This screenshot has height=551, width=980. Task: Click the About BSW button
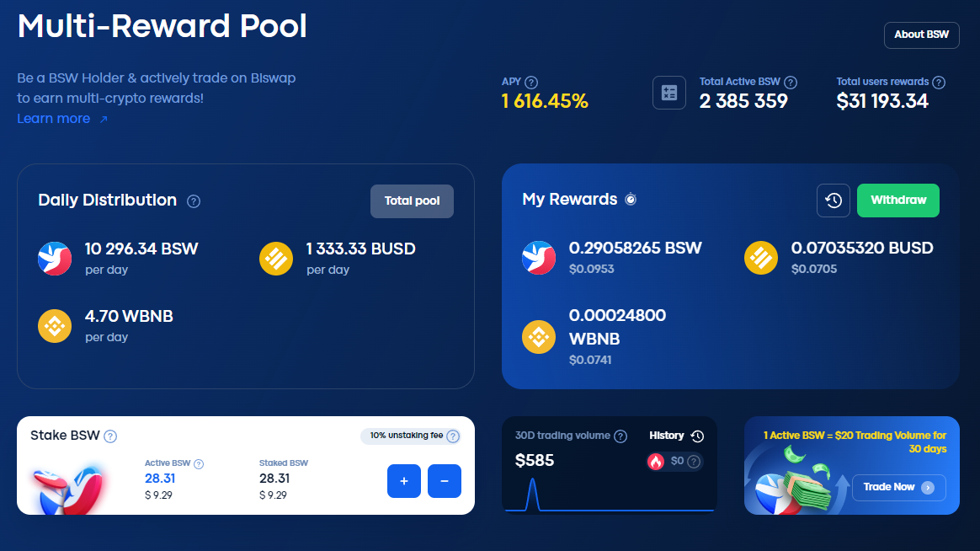point(921,35)
